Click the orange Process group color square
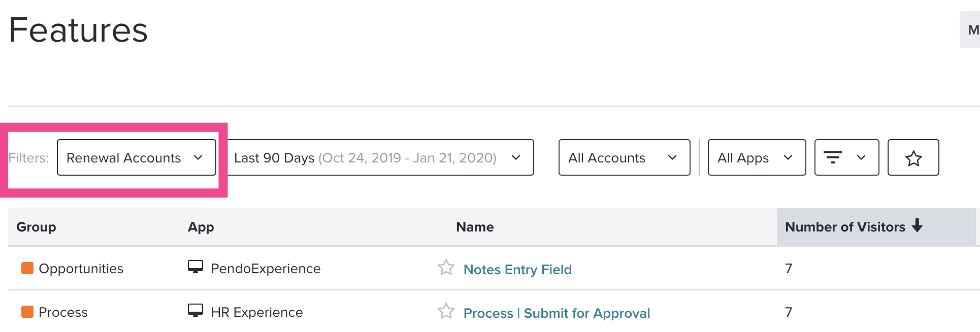This screenshot has width=980, height=332. (27, 311)
